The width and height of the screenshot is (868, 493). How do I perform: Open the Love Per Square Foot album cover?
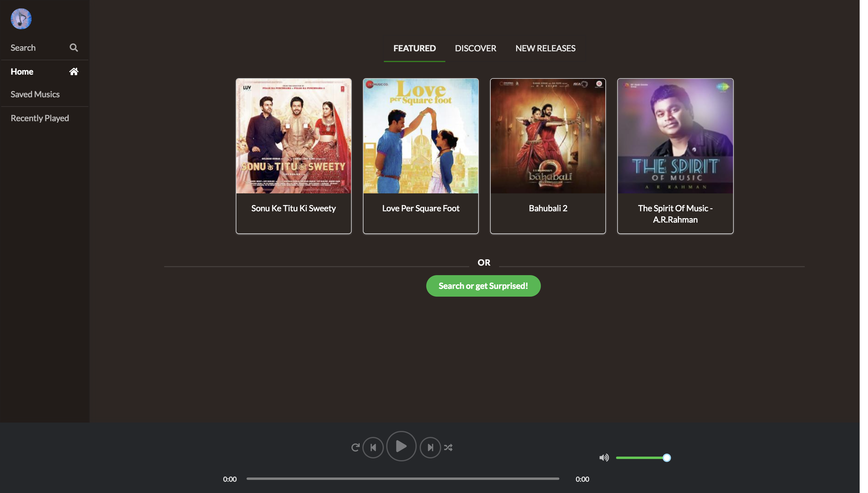[421, 136]
